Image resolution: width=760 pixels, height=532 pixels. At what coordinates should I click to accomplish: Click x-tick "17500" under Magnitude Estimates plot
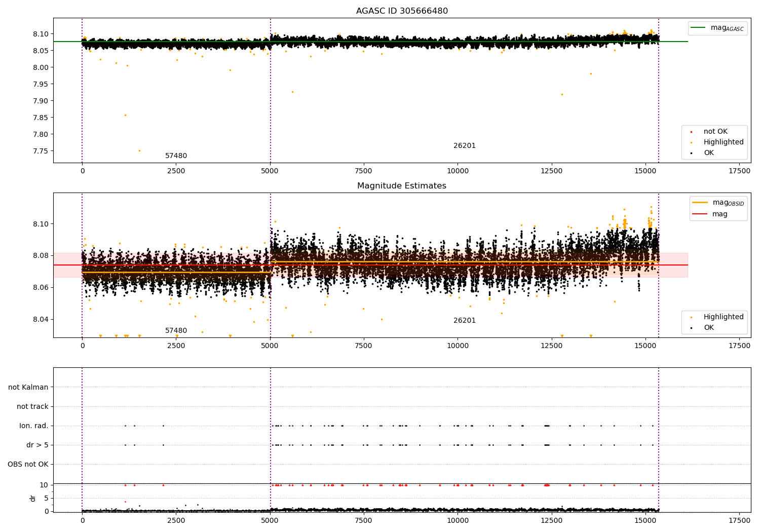point(739,346)
